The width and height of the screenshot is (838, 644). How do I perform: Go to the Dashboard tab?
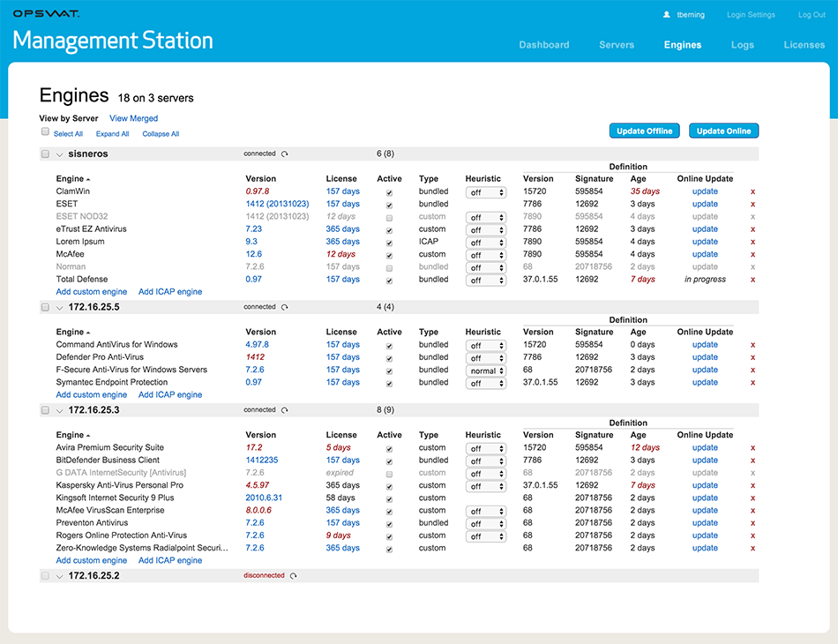(544, 45)
